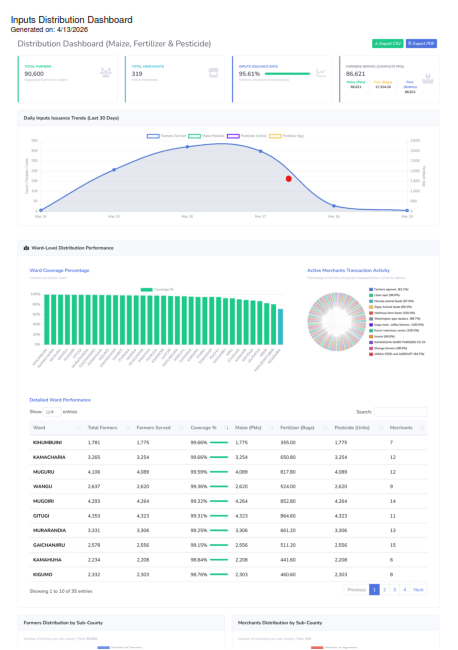
Task: Sort table by Fertilizer (Bags) column
Action: (304, 427)
